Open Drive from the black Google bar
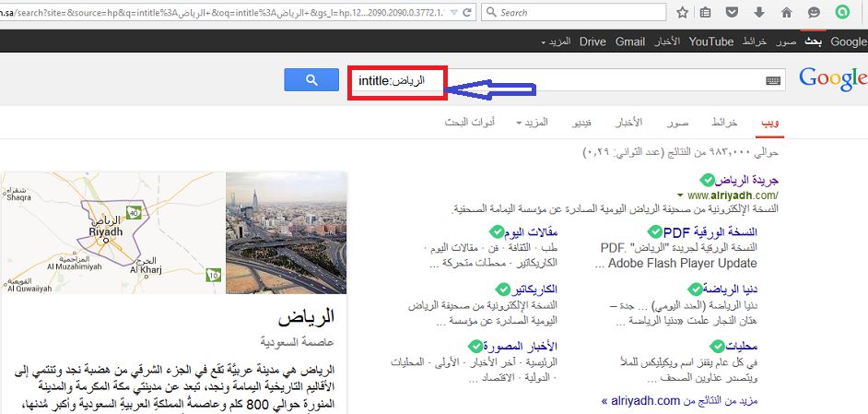This screenshot has height=414, width=868. [x=592, y=42]
